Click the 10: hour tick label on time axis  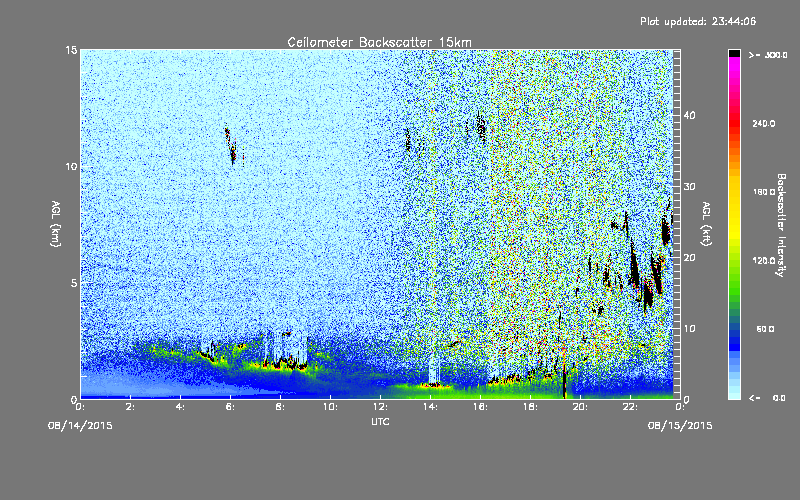pos(330,407)
